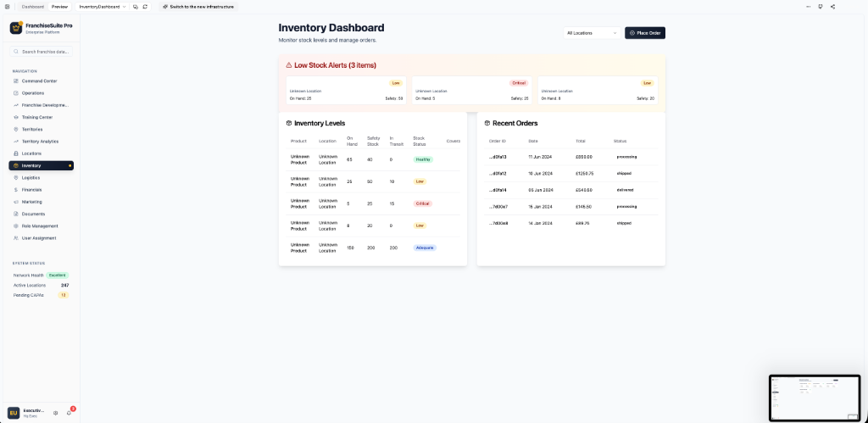Click the Pending CAPAs count badge
The image size is (868, 423).
pos(63,295)
